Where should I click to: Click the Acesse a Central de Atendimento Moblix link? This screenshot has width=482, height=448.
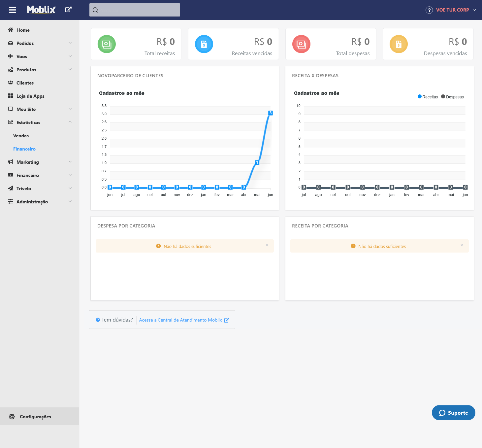(180, 320)
